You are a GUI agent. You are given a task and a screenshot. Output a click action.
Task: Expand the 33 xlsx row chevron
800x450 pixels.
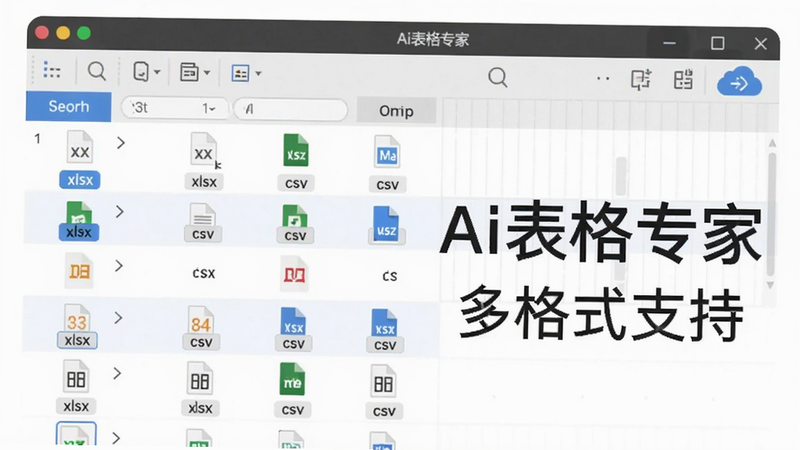point(118,318)
